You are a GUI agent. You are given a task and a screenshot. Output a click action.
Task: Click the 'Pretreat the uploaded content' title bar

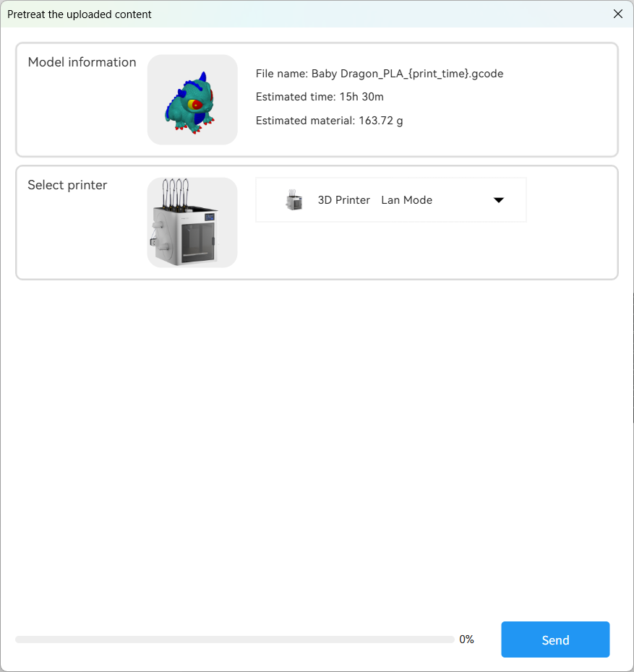pos(80,14)
